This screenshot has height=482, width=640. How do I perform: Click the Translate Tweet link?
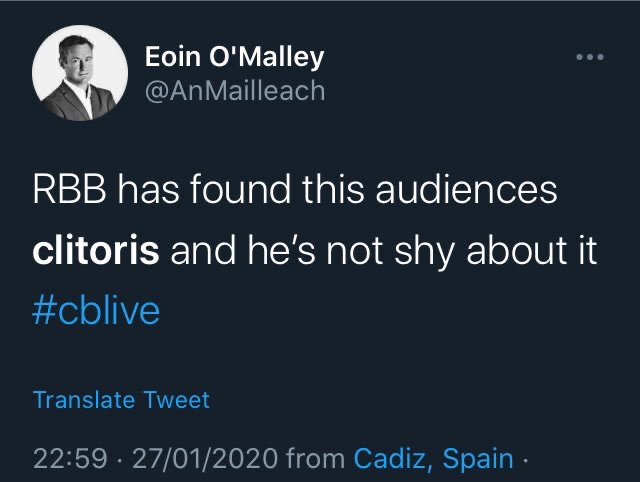pyautogui.click(x=121, y=400)
